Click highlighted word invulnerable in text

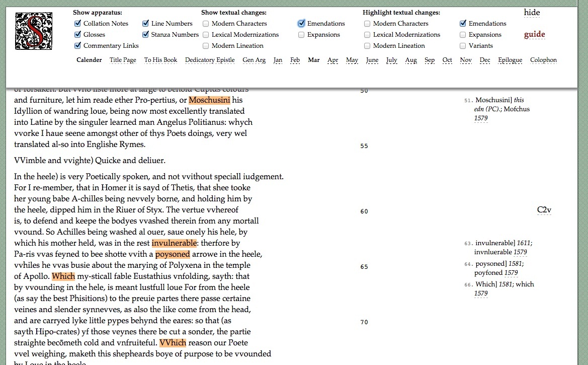point(174,243)
